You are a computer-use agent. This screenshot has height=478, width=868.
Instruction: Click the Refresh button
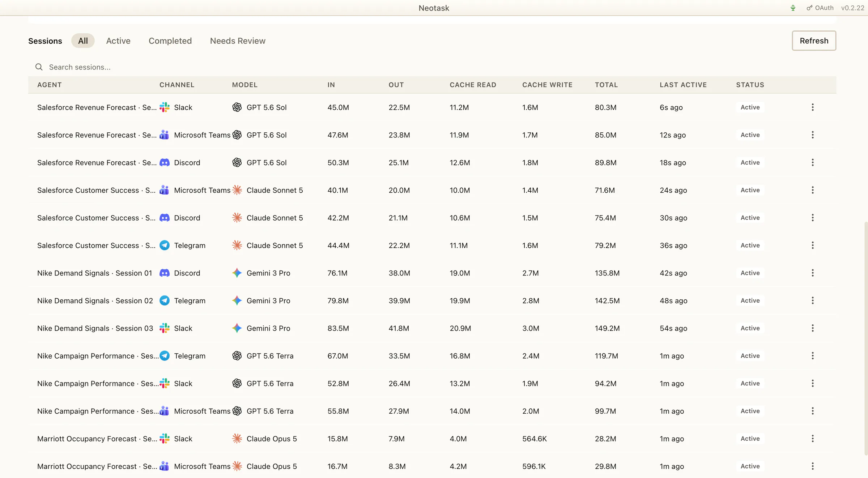point(814,41)
